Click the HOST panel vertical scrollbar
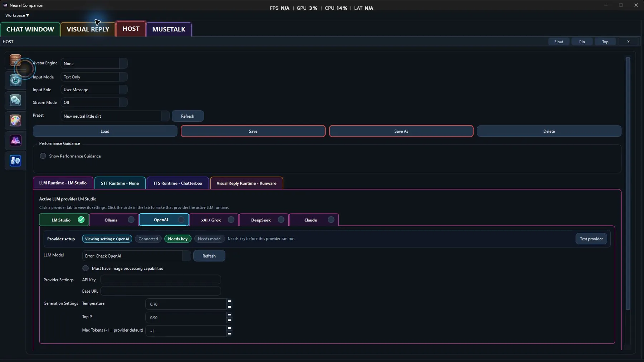 (x=628, y=184)
